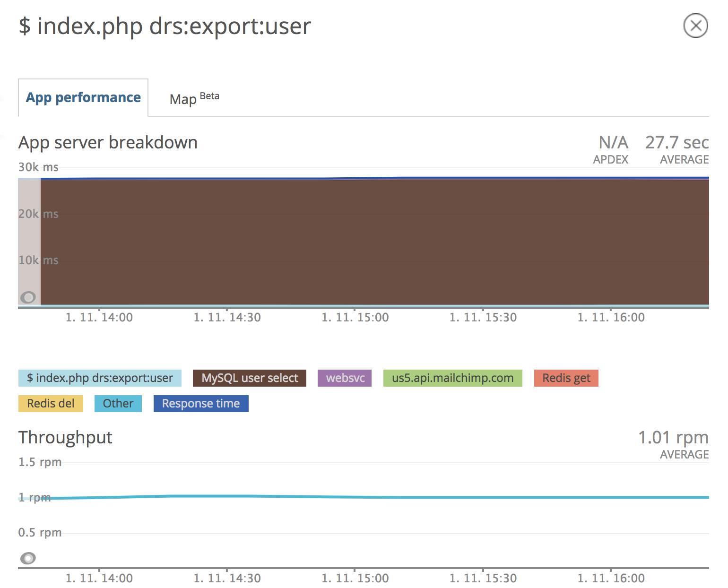Screen dimensions: 728x588
Task: Click the brown MySQL area in the breakdown chart
Action: point(373,241)
